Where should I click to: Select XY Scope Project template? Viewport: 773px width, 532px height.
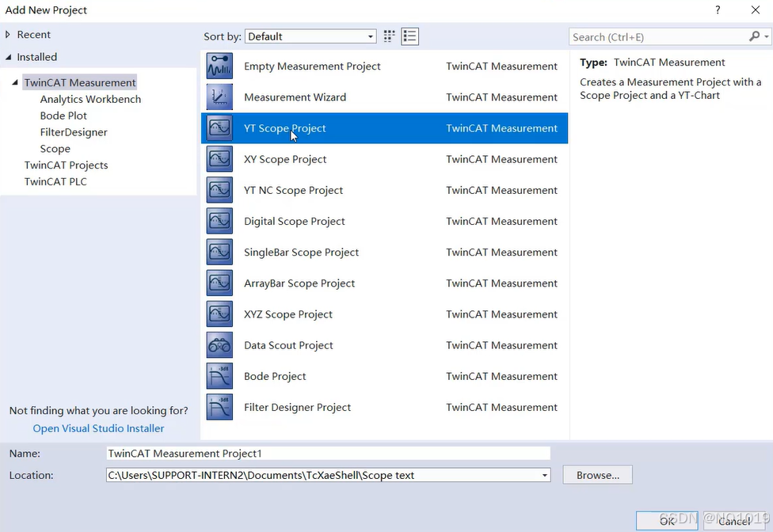[385, 159]
